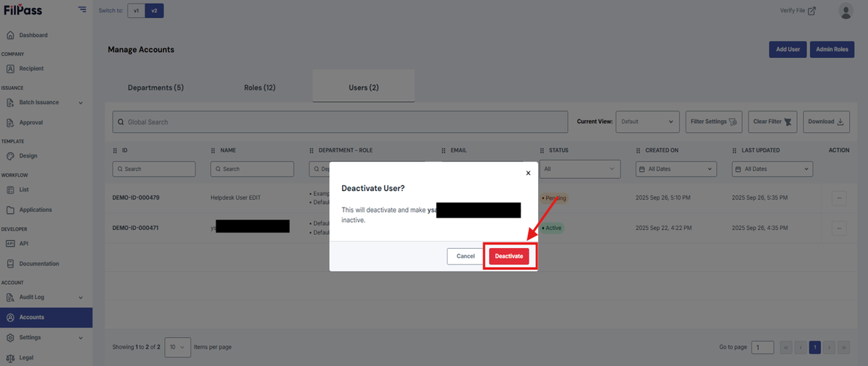Jump to the last page
868x366 pixels.
[843, 347]
